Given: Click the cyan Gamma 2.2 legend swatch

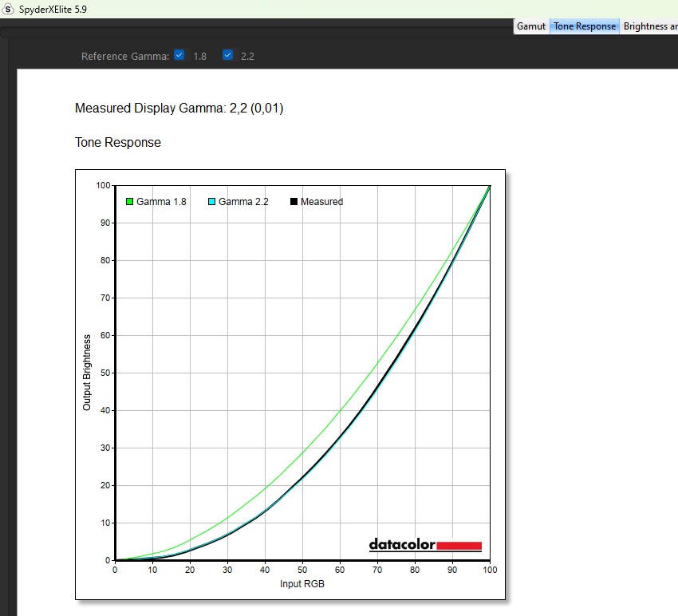Looking at the screenshot, I should pyautogui.click(x=212, y=202).
